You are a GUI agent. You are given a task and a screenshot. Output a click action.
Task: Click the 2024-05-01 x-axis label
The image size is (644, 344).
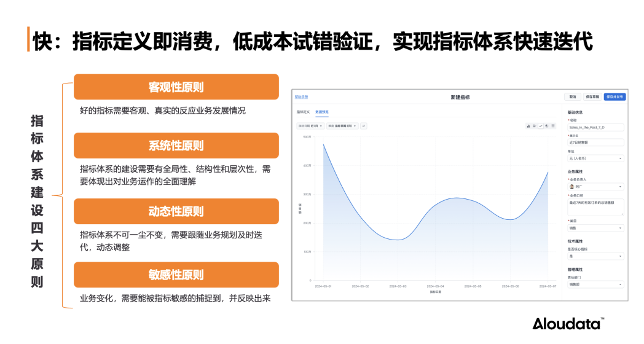tap(323, 286)
